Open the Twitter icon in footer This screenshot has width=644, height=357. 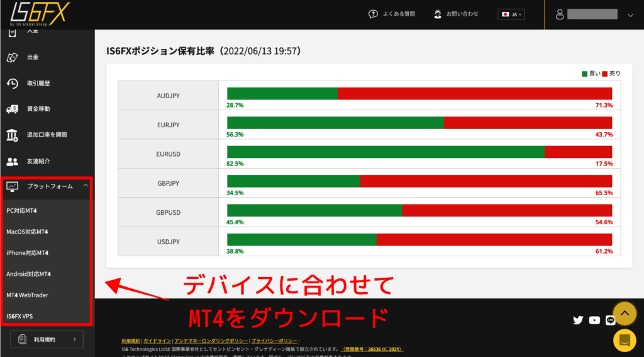pos(579,320)
